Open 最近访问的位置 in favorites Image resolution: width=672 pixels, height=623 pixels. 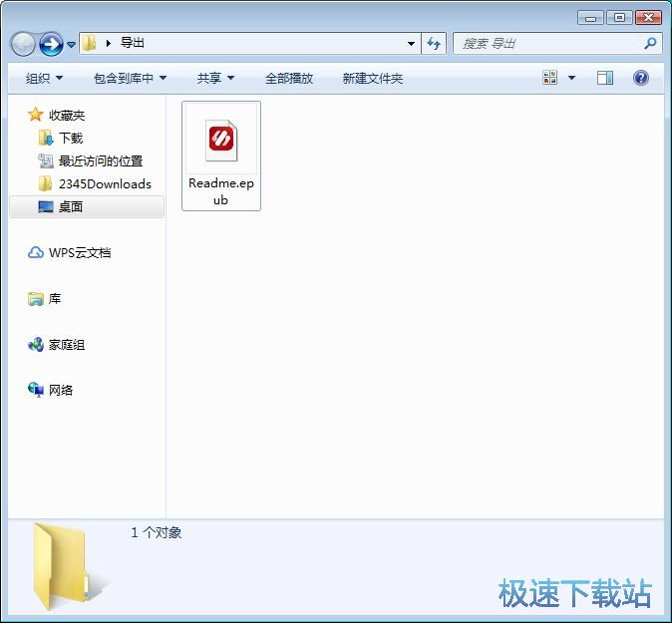pyautogui.click(x=101, y=161)
